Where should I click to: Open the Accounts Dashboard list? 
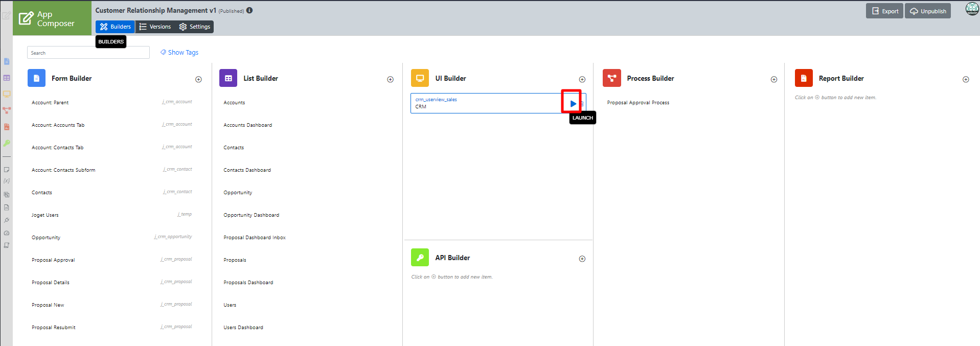247,125
